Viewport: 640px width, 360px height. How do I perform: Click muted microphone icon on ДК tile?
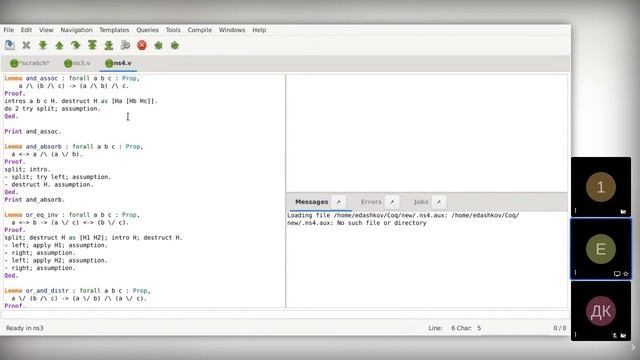click(x=615, y=336)
